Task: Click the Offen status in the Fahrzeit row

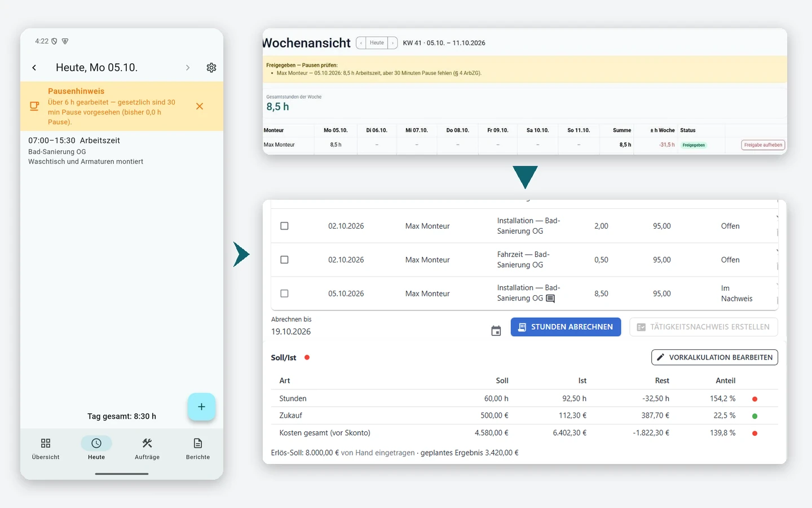Action: click(x=730, y=260)
